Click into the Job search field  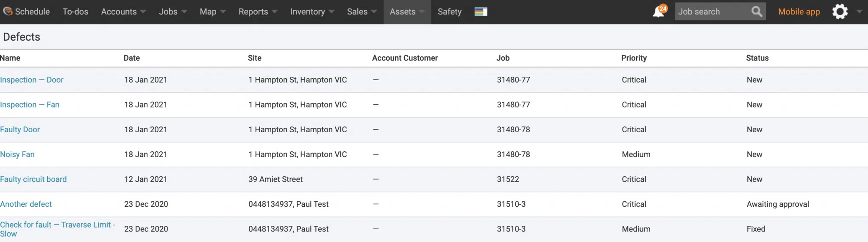(x=711, y=11)
